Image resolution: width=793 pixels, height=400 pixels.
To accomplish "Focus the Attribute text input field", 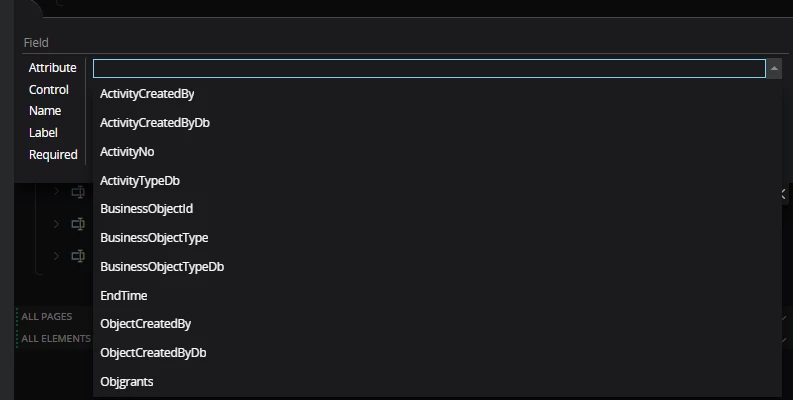I will (x=429, y=69).
